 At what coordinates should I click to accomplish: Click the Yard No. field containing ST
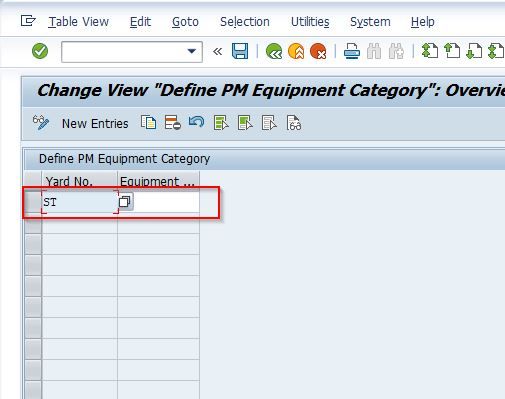(x=80, y=202)
